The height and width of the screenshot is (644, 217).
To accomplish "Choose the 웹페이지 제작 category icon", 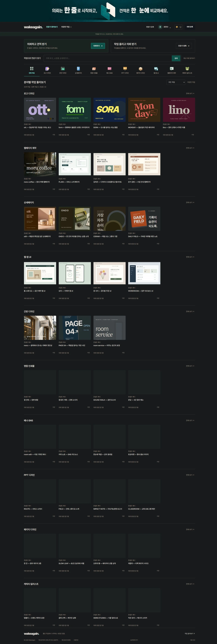I will pos(171,69).
